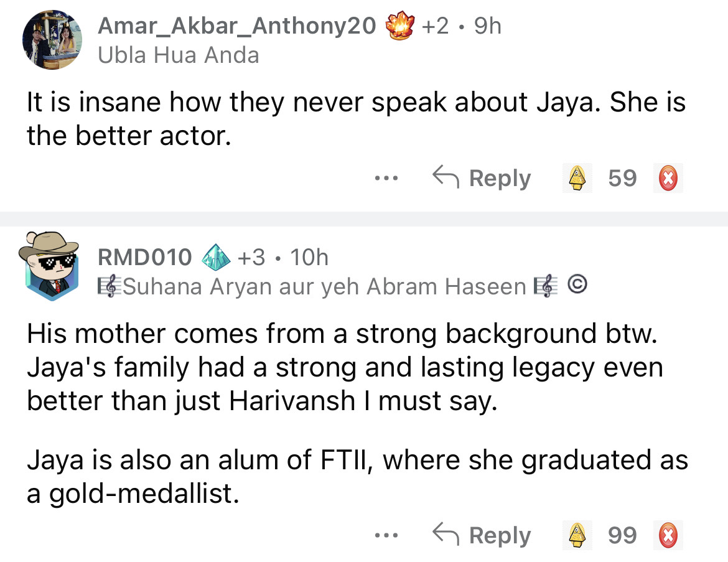Screen dimensions: 728x562
Task: Open Amar_Akbar_Anthony20's avatar picture
Action: [x=52, y=39]
